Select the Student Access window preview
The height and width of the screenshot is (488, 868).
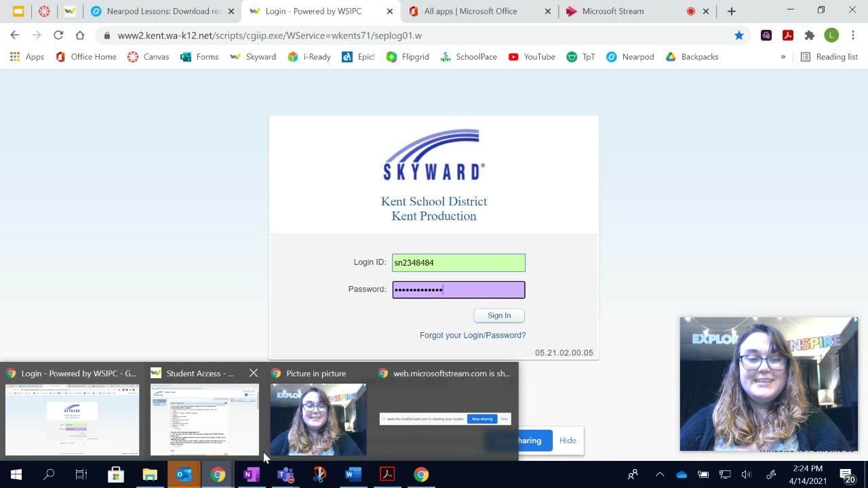coord(204,420)
